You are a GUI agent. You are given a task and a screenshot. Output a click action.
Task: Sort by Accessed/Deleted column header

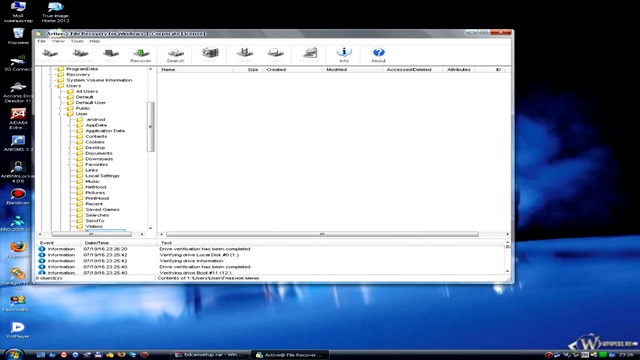click(413, 70)
